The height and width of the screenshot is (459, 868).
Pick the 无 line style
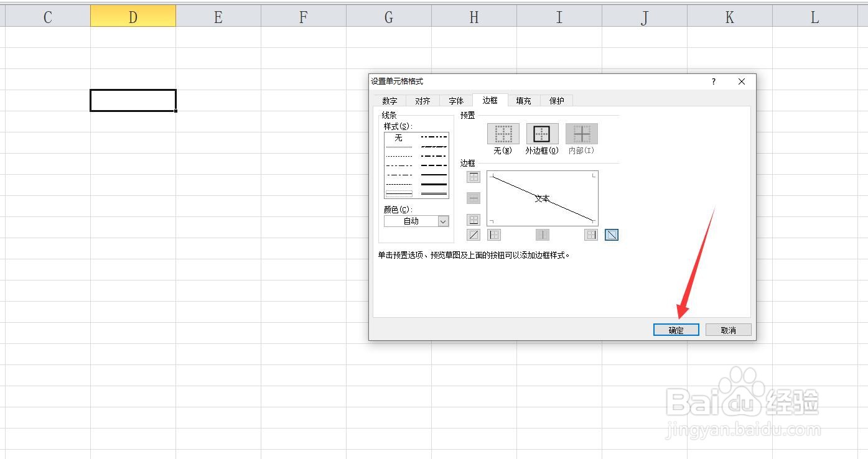pos(399,137)
